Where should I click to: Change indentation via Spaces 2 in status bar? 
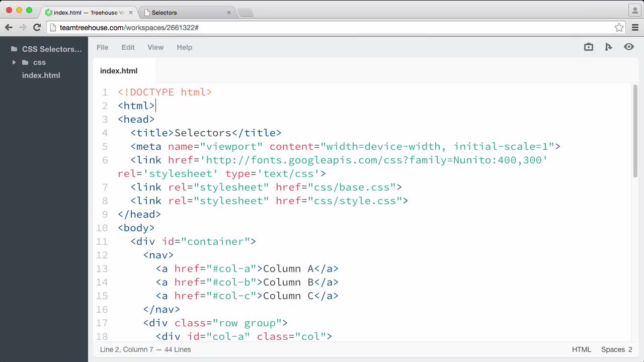(x=617, y=349)
